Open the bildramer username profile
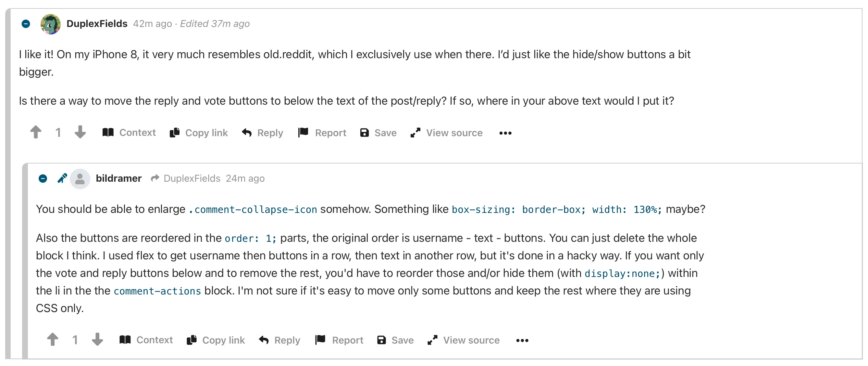This screenshot has height=366, width=868. coord(118,178)
